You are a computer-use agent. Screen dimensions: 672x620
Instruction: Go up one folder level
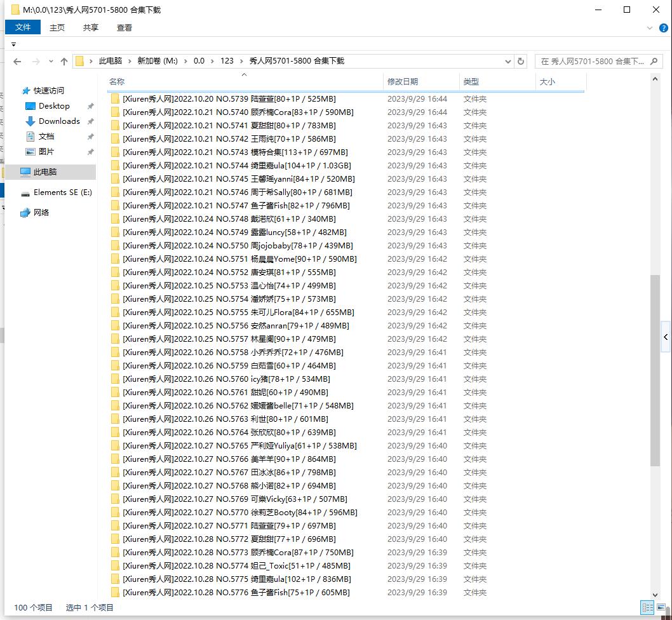pyautogui.click(x=64, y=62)
